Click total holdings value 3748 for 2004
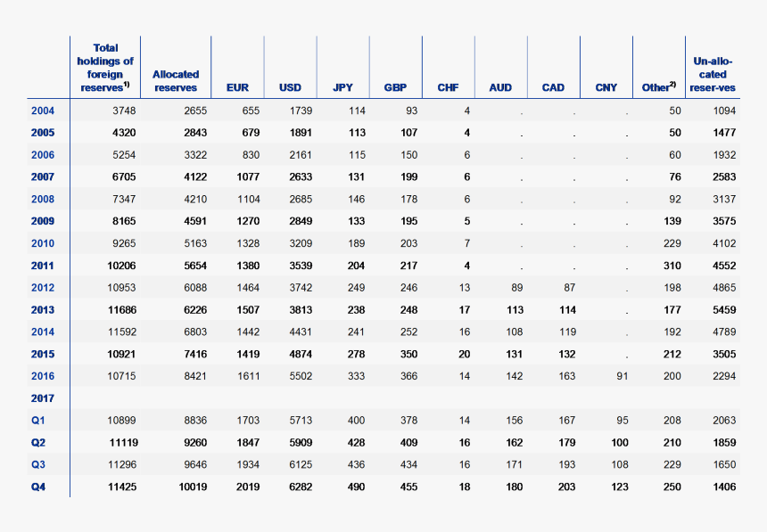The height and width of the screenshot is (532, 767). [x=124, y=110]
